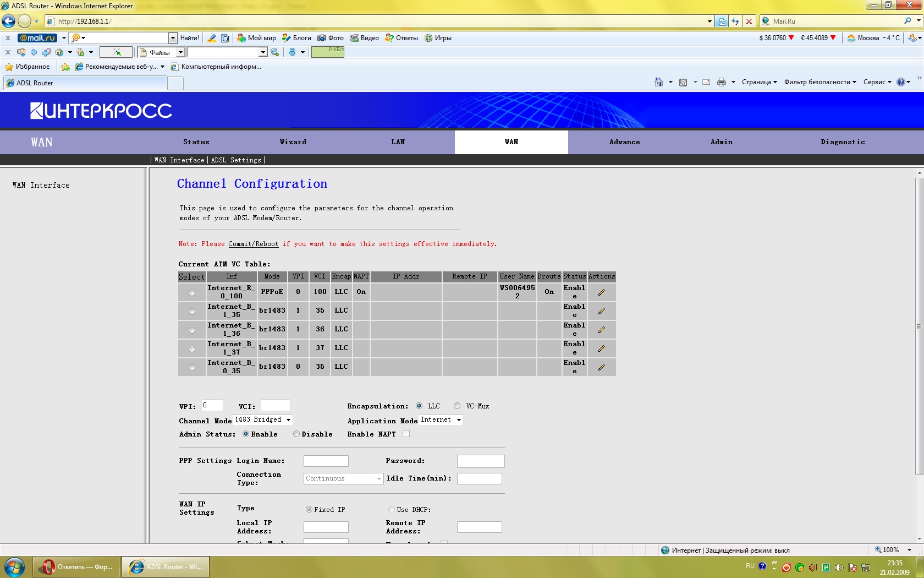Click the home icon in command bar
924x578 pixels.
tap(658, 82)
